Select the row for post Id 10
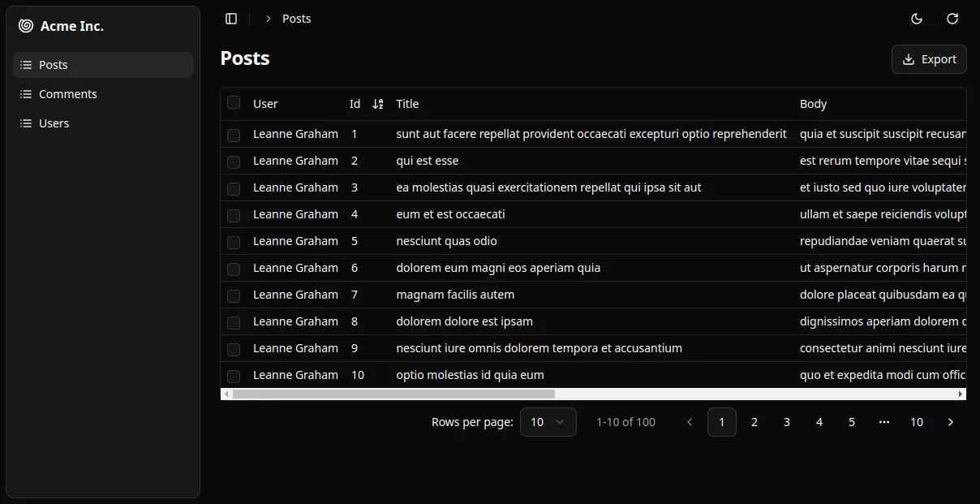 click(x=234, y=376)
